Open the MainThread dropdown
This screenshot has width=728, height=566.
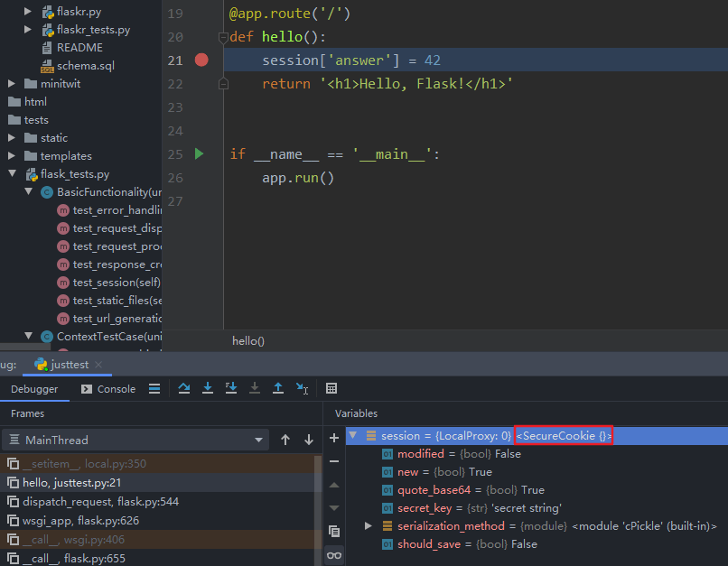coord(135,440)
